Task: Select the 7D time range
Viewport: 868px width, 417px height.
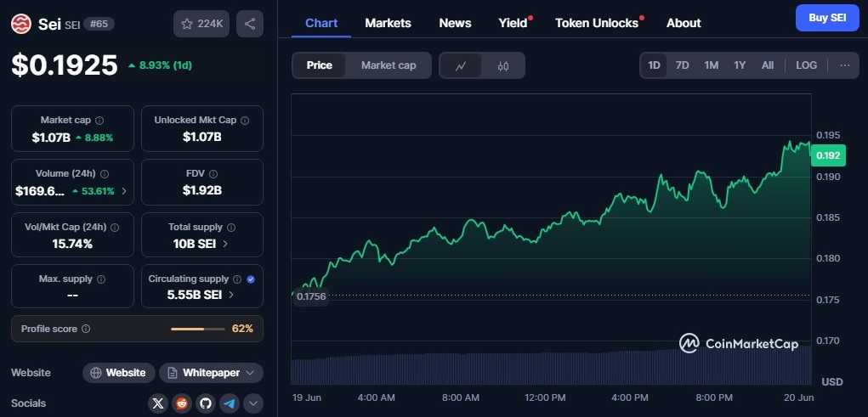Action: click(682, 65)
